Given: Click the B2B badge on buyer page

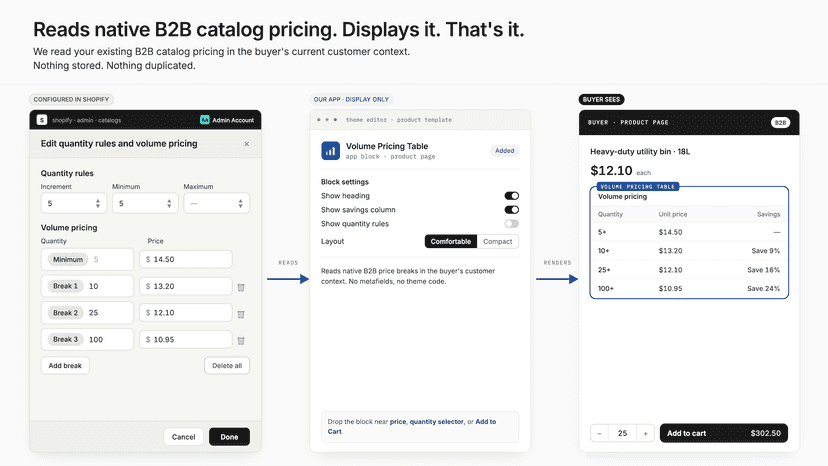Looking at the screenshot, I should 780,123.
